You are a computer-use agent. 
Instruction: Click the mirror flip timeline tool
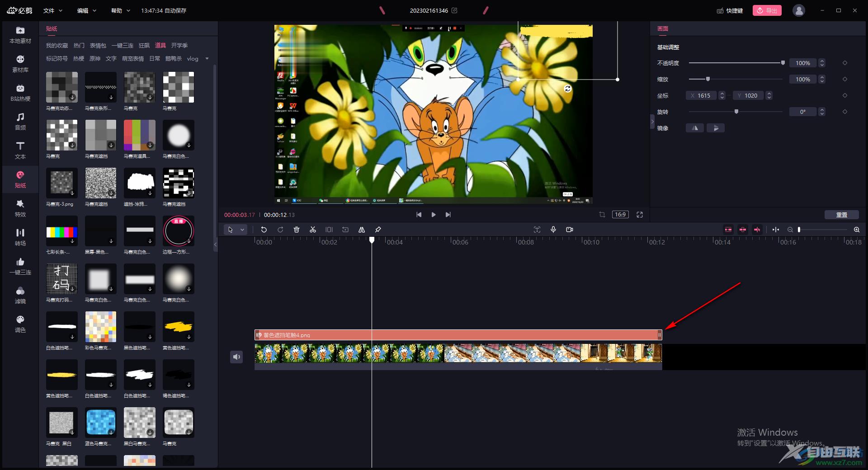[x=362, y=230]
